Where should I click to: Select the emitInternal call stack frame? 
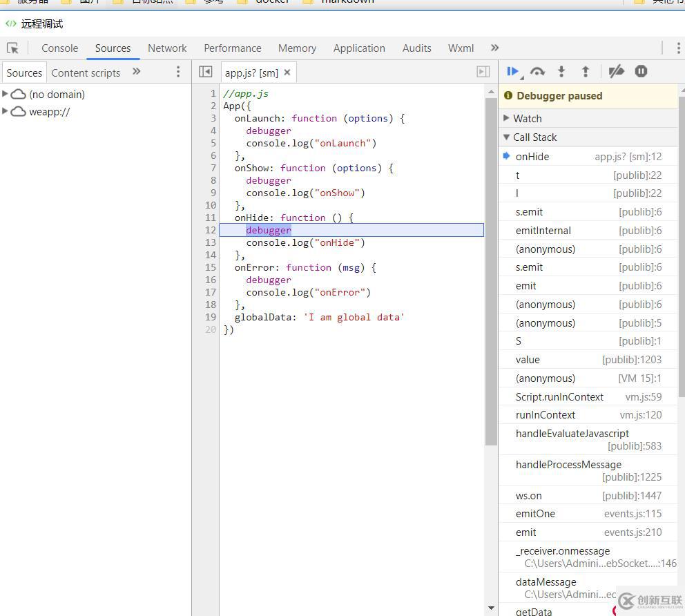pos(543,231)
